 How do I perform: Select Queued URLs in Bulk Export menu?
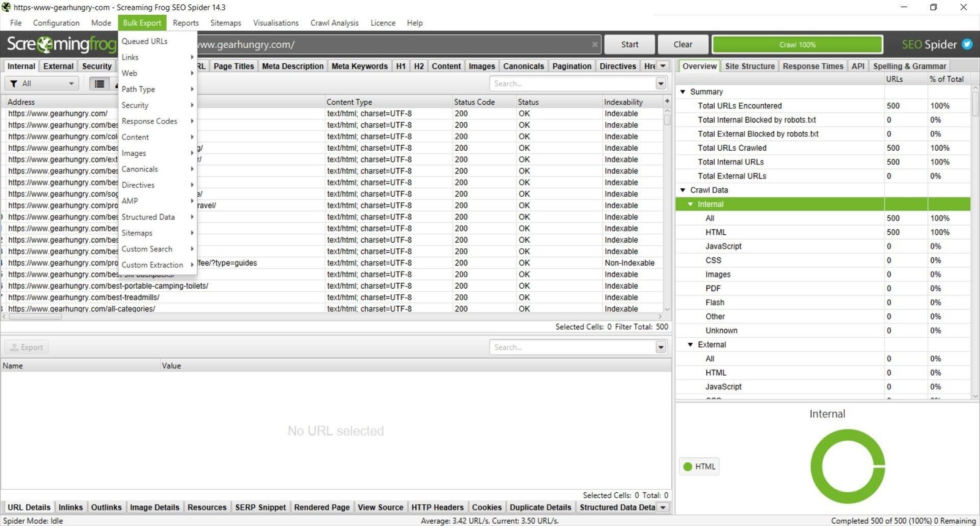coord(157,41)
